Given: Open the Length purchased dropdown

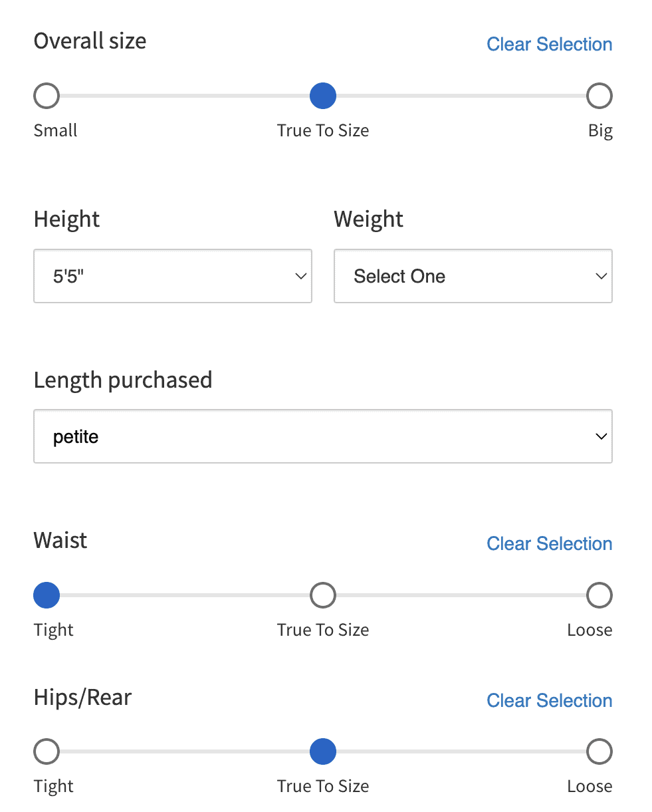Looking at the screenshot, I should click(x=322, y=436).
